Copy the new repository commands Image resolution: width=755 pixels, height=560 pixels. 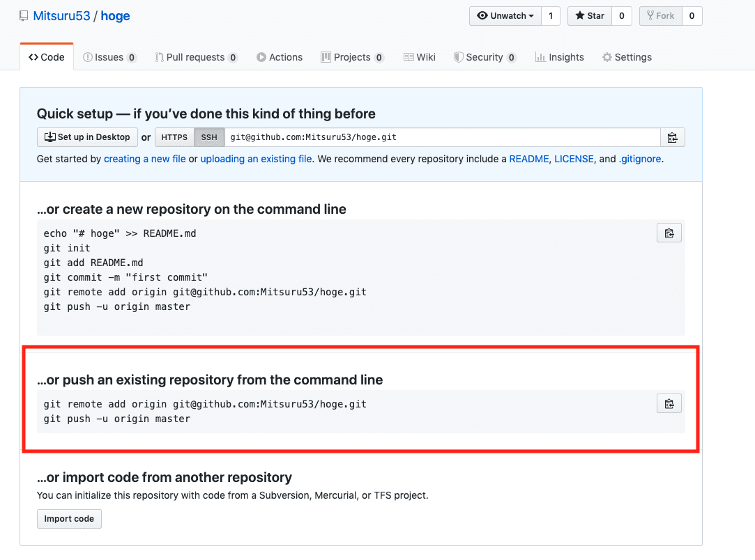pyautogui.click(x=669, y=233)
